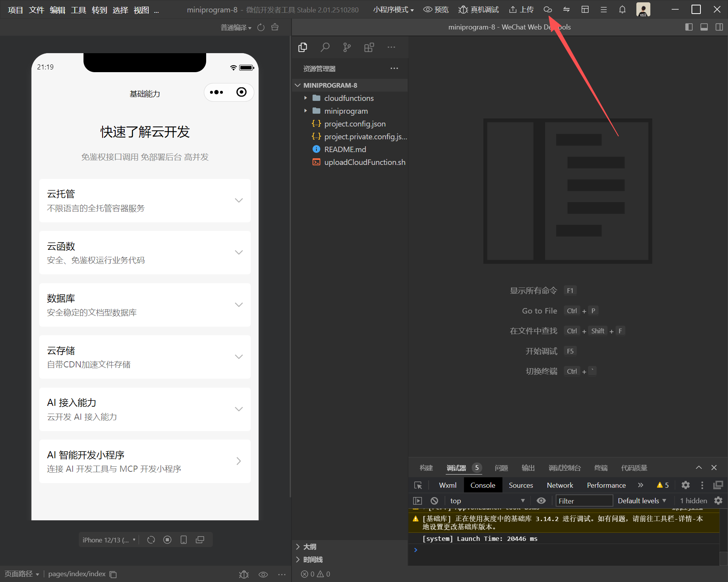728x582 pixels.
Task: Click the 上传 upload button
Action: (521, 10)
